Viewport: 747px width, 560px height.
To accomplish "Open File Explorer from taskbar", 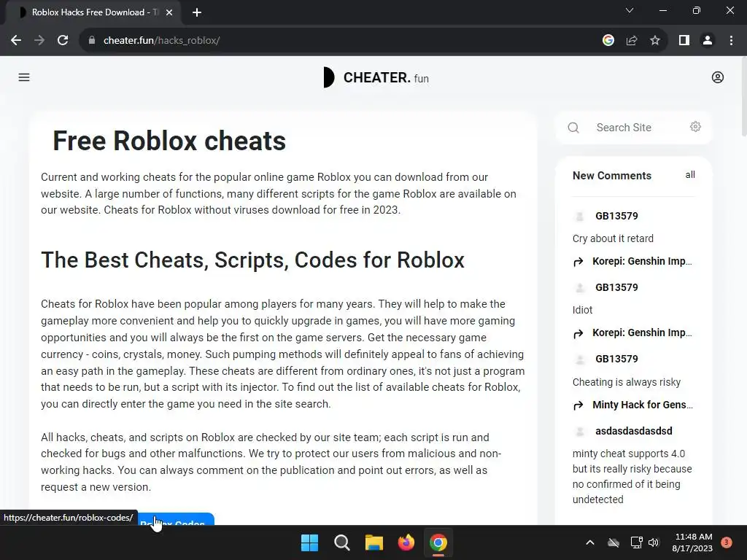I will tap(374, 542).
